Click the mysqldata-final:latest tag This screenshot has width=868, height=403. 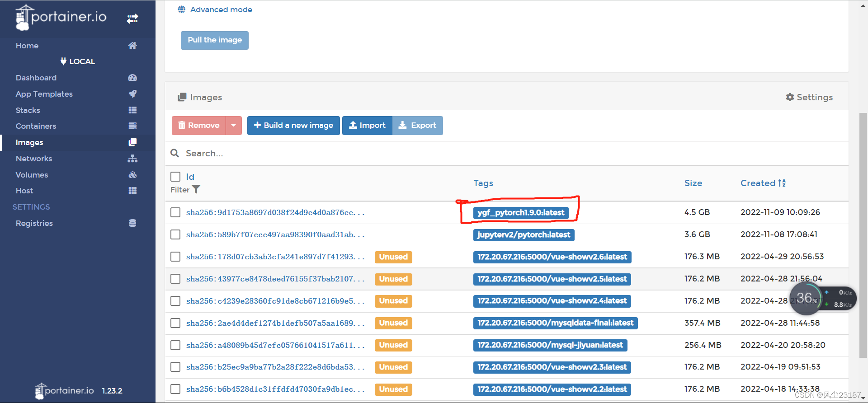tap(556, 323)
